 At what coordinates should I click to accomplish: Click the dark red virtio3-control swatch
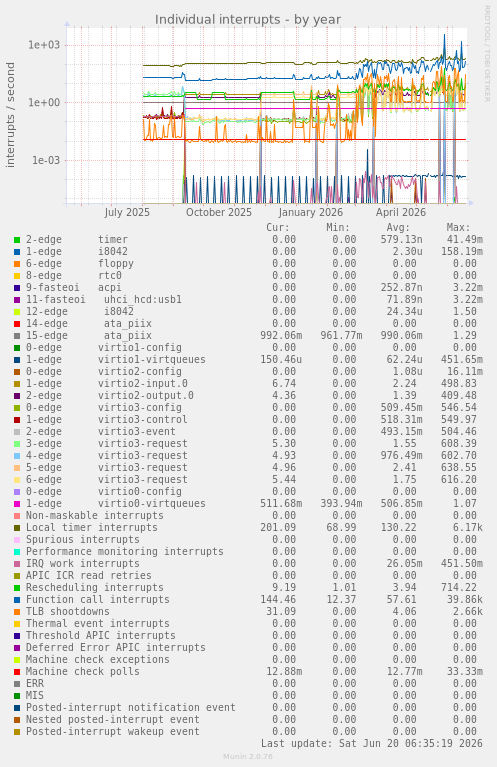pos(17,420)
